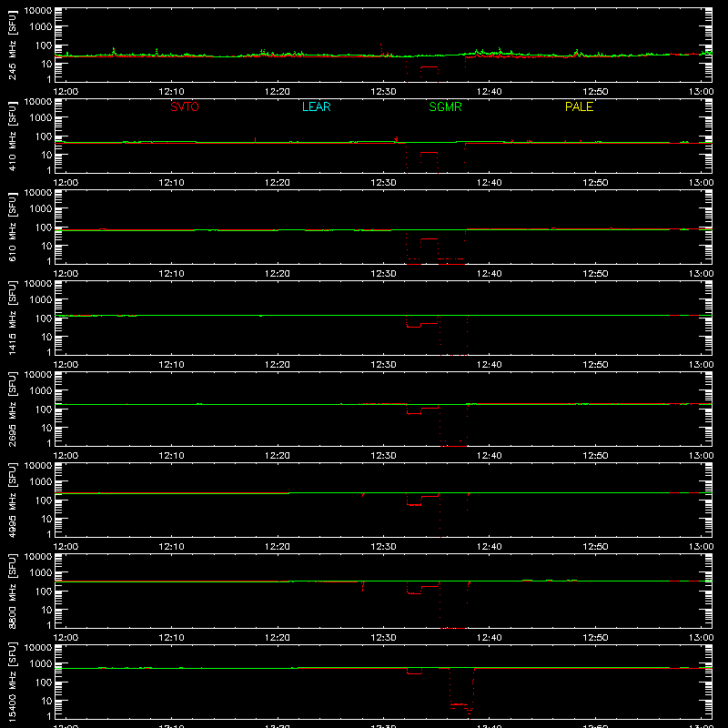Select the 2695 MHz [SFU] axis title

[x=13, y=409]
